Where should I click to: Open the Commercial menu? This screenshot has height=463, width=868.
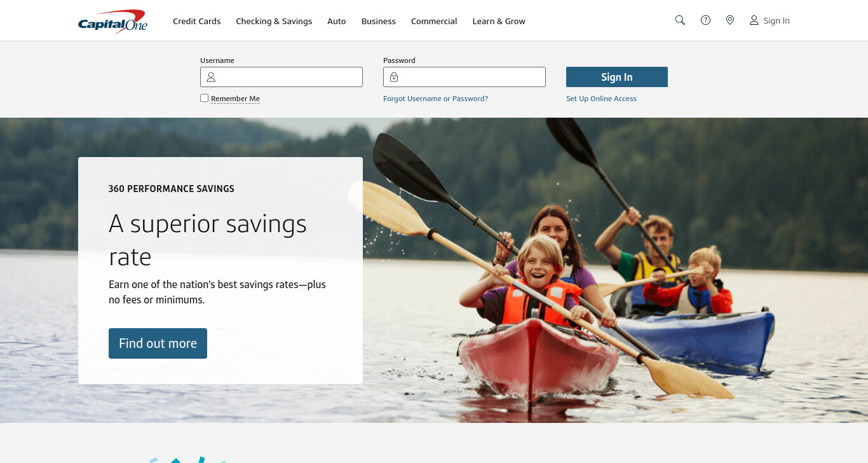434,21
